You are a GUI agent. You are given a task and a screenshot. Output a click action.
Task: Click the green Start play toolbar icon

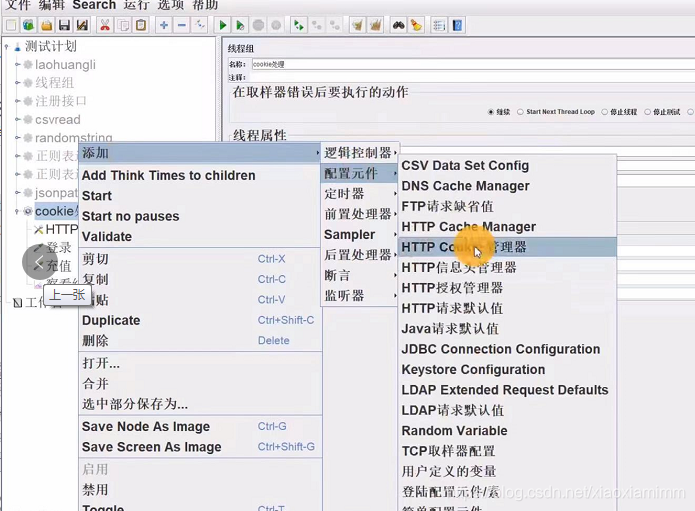[x=223, y=25]
